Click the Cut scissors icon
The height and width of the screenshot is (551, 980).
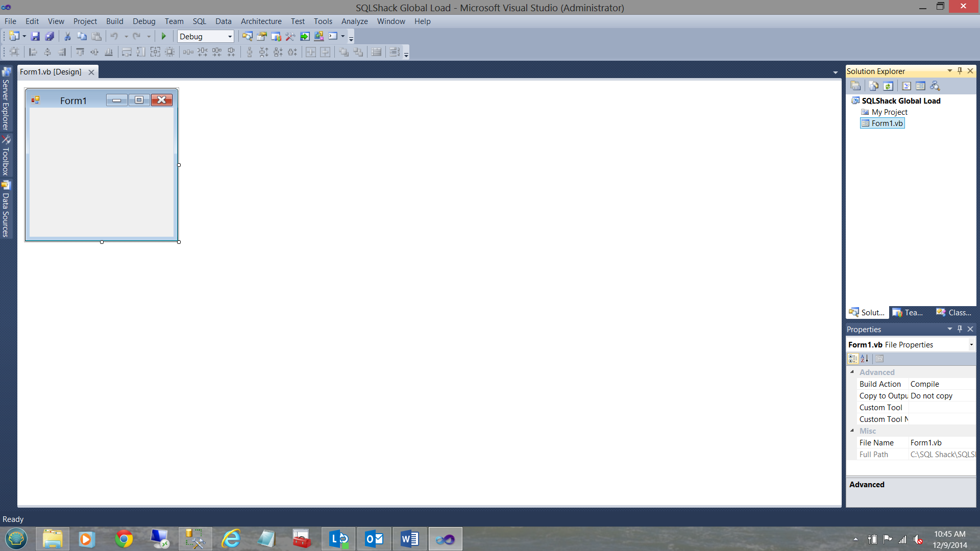[67, 36]
